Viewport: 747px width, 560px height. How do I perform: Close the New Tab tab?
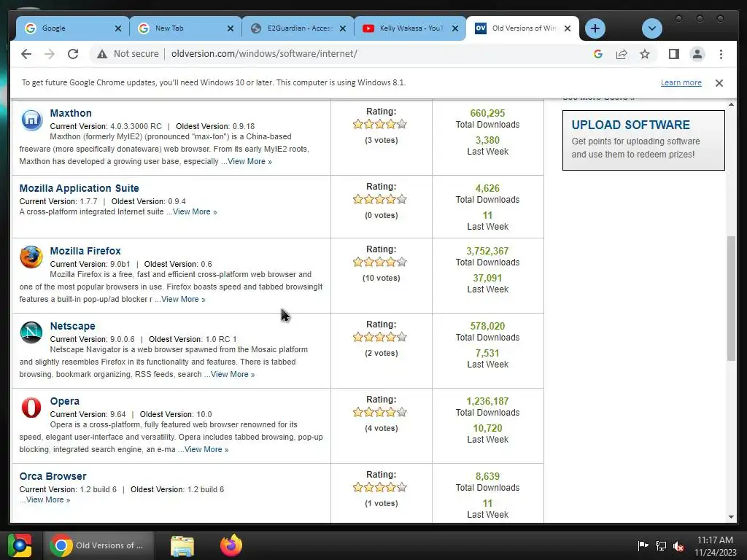pos(231,28)
